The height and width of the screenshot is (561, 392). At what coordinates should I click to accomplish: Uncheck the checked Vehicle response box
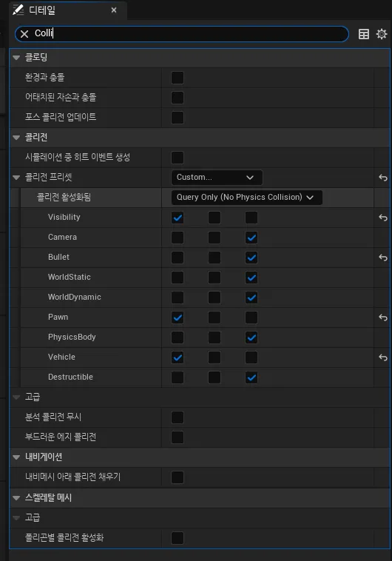(x=178, y=357)
